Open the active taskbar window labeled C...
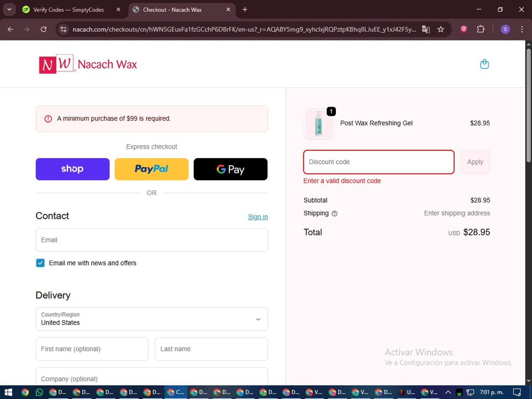Screen dimensions: 532x399 click(x=176, y=392)
